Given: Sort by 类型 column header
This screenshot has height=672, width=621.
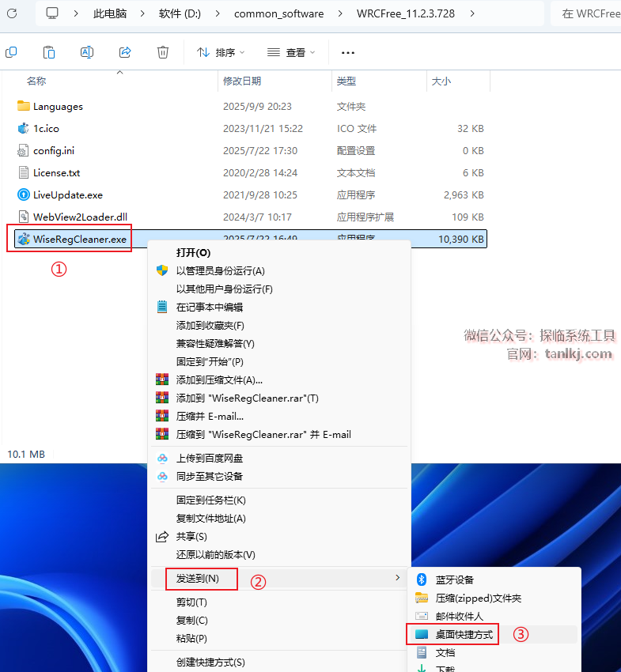Looking at the screenshot, I should (346, 81).
